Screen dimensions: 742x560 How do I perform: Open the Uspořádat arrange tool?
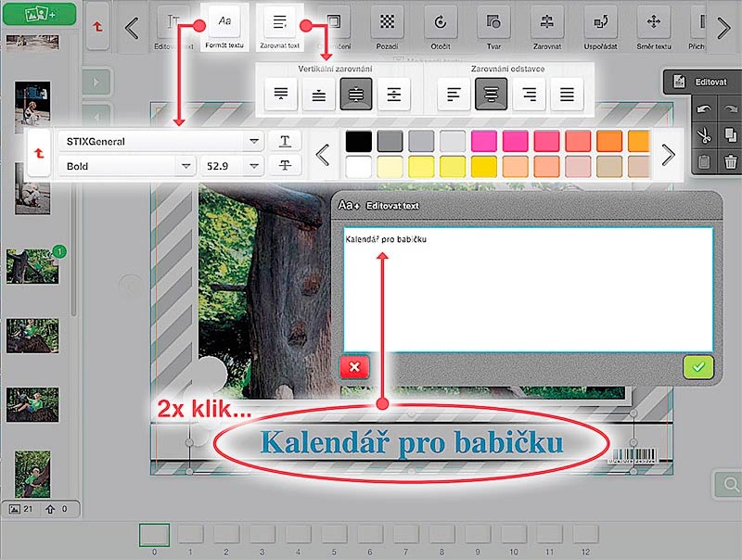[600, 27]
